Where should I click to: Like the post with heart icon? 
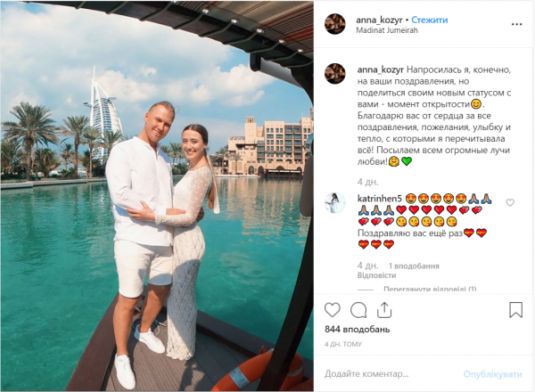333,310
